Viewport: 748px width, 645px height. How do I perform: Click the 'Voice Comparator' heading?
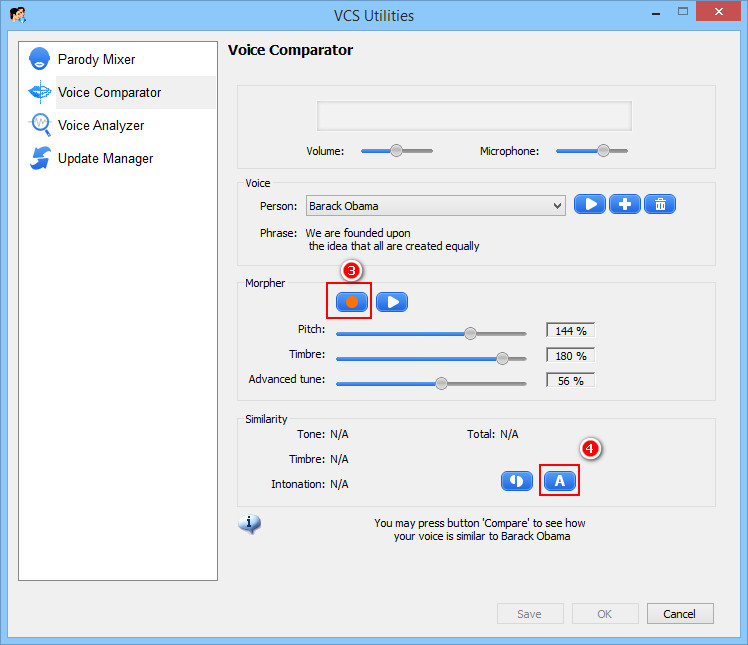coord(291,50)
